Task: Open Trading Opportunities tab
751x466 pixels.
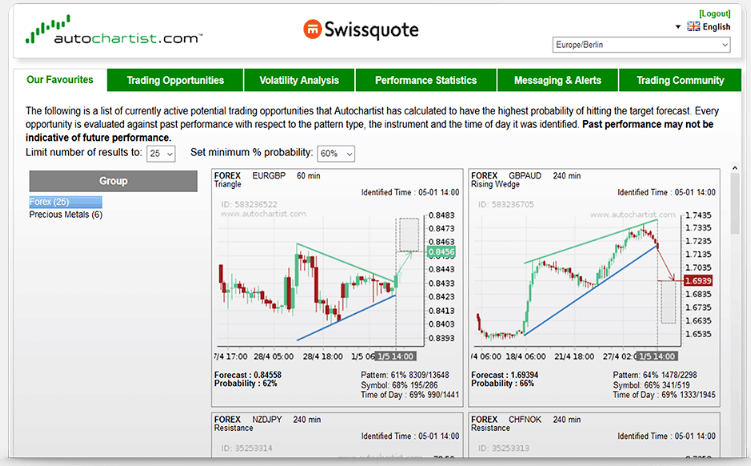Action: coord(175,80)
